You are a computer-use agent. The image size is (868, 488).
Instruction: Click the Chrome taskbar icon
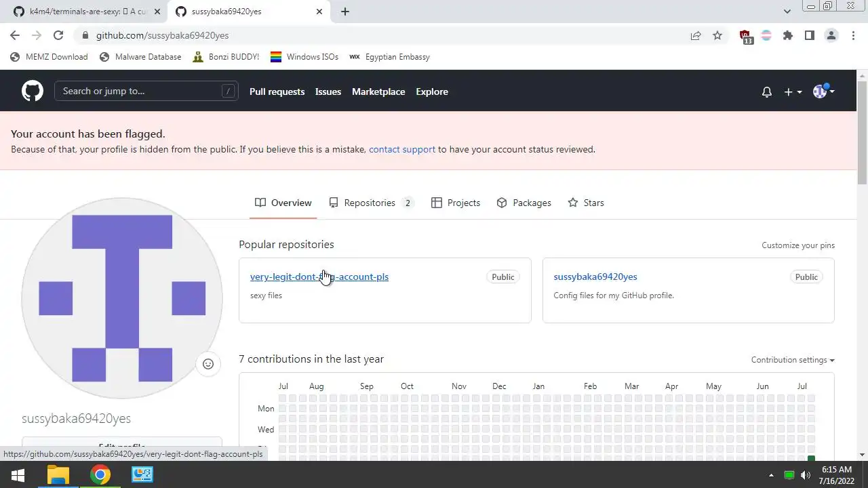(100, 475)
